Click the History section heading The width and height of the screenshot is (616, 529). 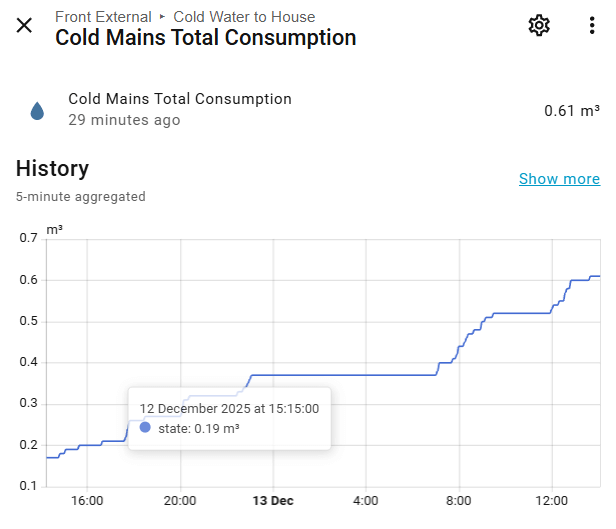coord(52,168)
